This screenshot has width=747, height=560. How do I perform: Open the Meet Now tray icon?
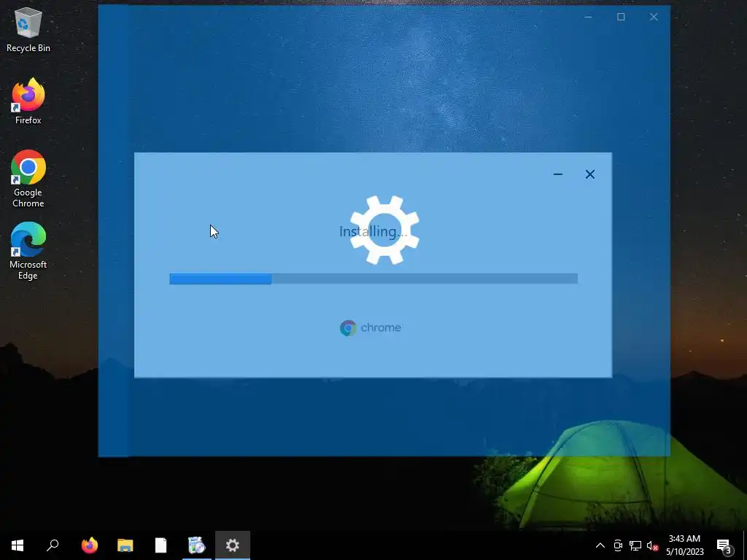[618, 545]
